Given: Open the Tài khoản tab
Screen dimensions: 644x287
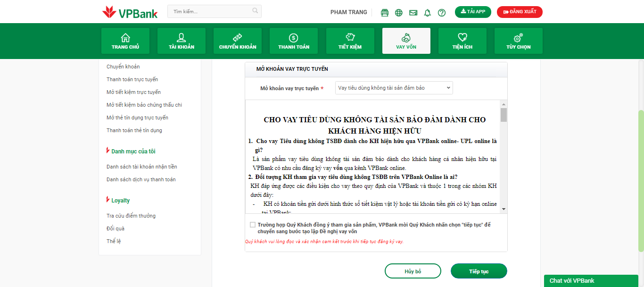Looking at the screenshot, I should [x=182, y=41].
